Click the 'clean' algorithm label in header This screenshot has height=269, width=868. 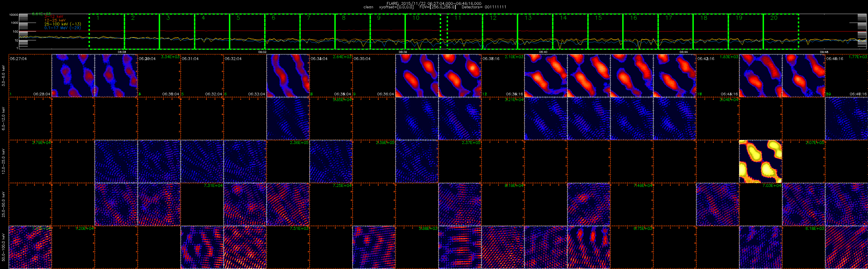click(368, 7)
